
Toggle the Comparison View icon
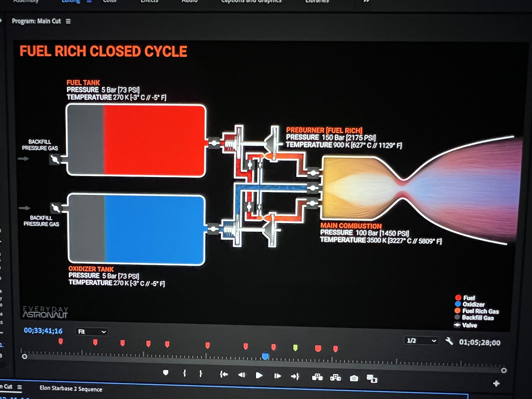pyautogui.click(x=372, y=379)
